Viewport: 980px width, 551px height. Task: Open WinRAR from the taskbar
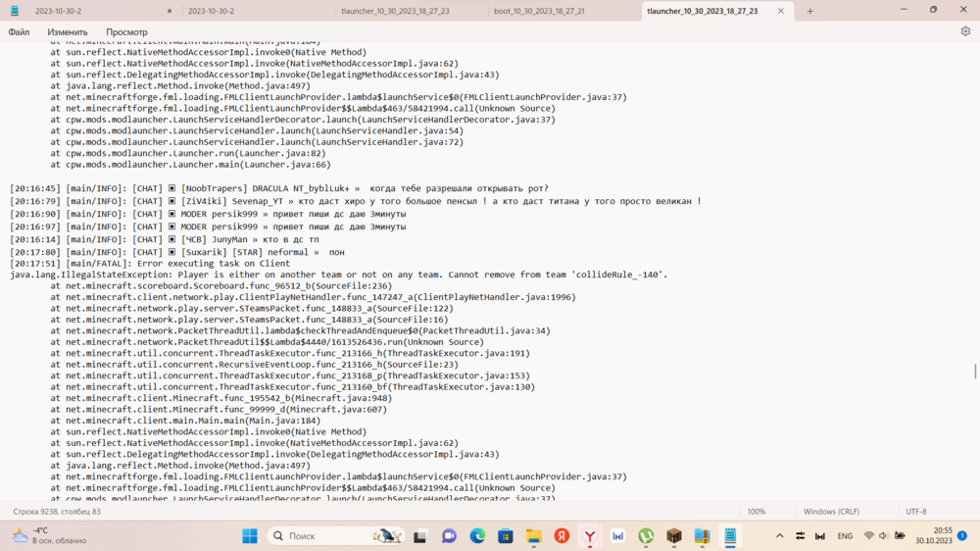coord(702,536)
